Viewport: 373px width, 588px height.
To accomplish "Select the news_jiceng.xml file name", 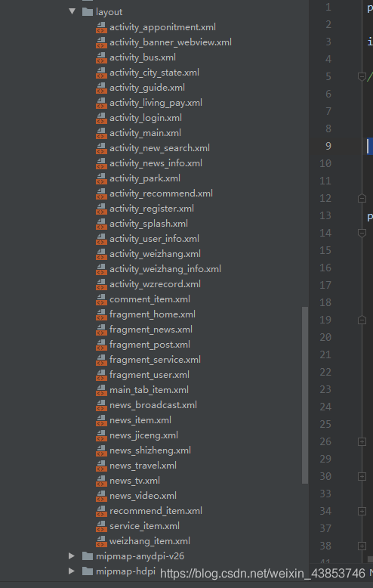I will (x=143, y=435).
